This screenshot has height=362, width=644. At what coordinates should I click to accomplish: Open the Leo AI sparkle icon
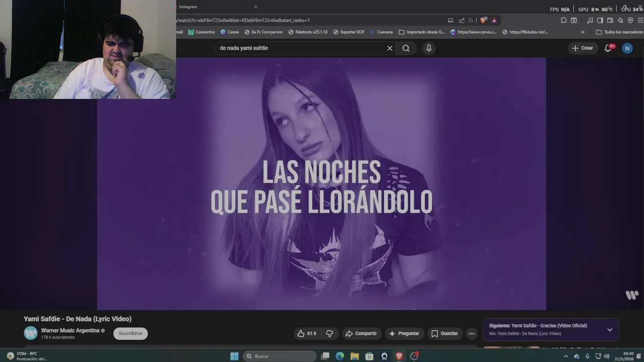pyautogui.click(x=620, y=21)
